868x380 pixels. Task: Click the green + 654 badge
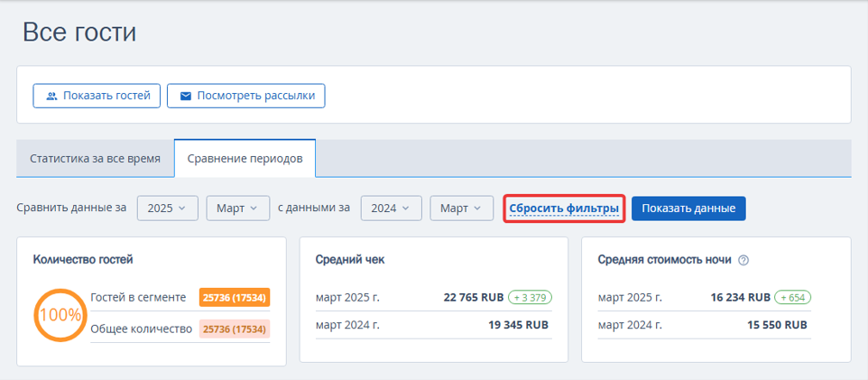point(793,298)
